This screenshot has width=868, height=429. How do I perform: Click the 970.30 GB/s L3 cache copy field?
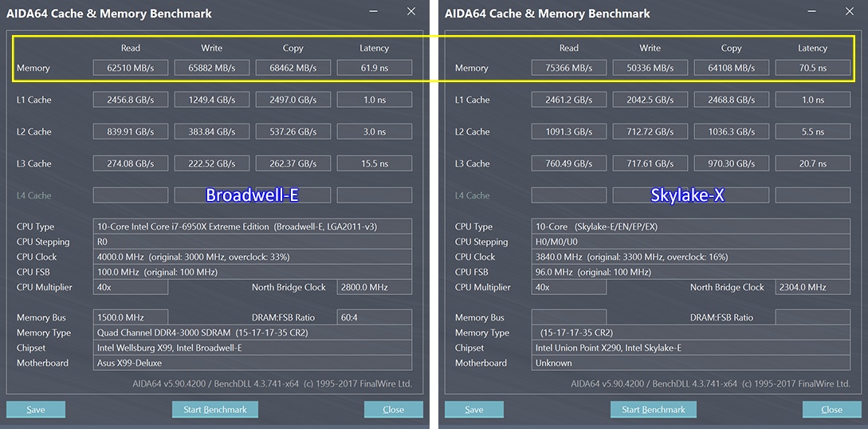click(x=731, y=163)
